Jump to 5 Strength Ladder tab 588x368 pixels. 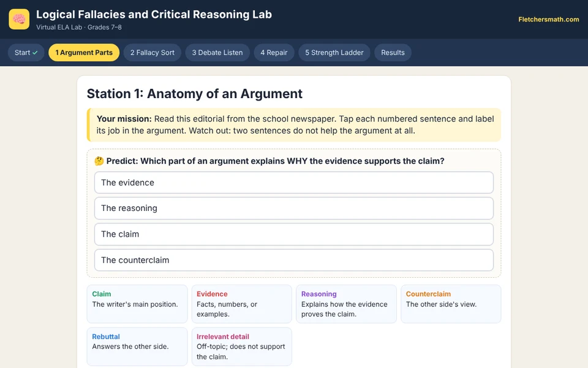(x=334, y=53)
